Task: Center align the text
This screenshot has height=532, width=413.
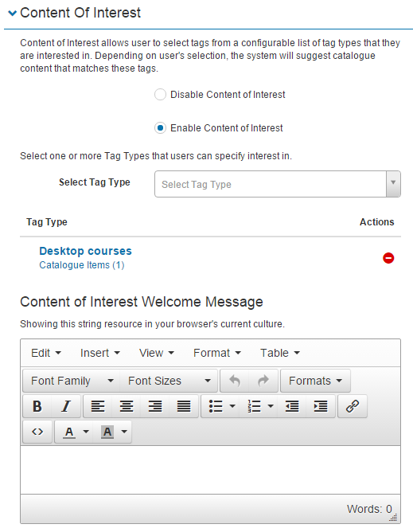Action: pos(127,406)
